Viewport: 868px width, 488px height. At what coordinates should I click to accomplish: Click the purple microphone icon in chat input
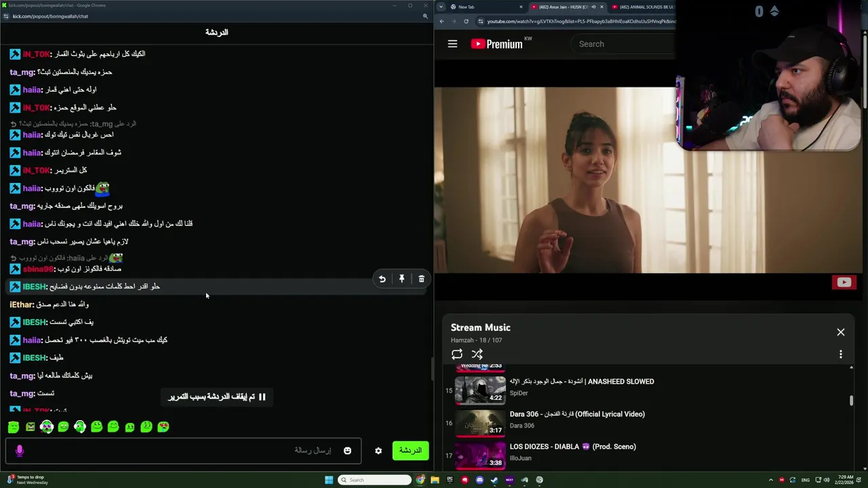click(x=20, y=451)
